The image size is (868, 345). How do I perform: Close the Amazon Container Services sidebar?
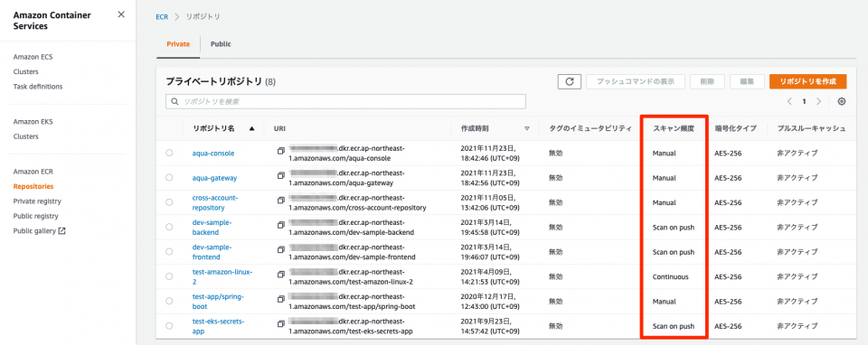click(121, 14)
